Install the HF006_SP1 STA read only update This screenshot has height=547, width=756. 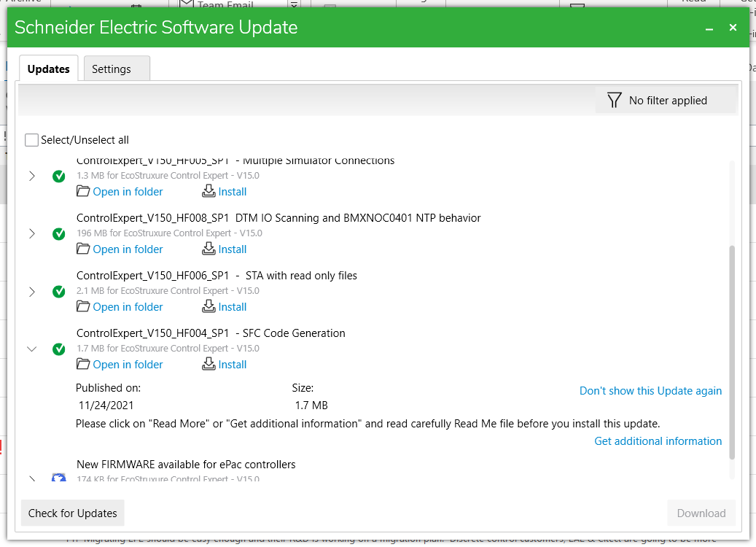(x=233, y=307)
